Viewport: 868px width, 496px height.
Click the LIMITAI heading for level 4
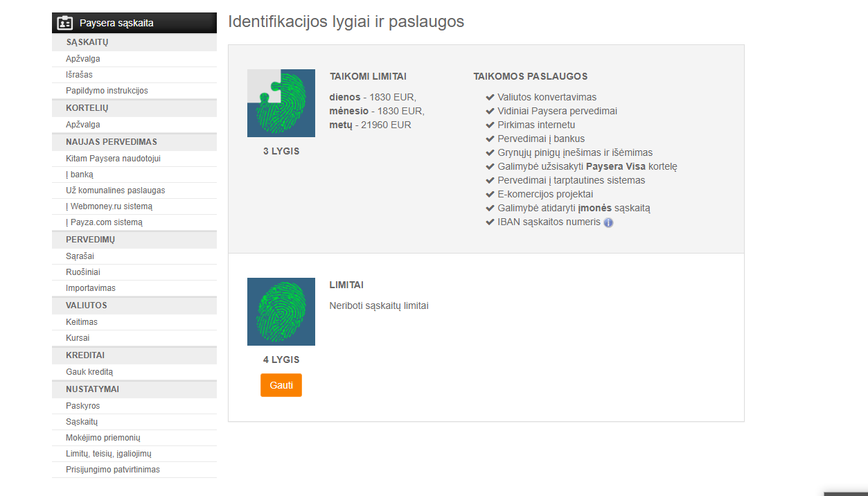[x=346, y=285]
